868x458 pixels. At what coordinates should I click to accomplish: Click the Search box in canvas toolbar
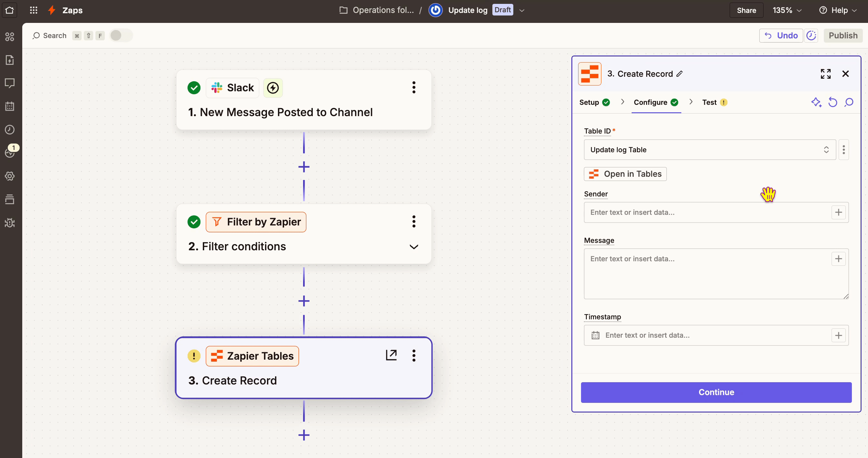pyautogui.click(x=50, y=36)
